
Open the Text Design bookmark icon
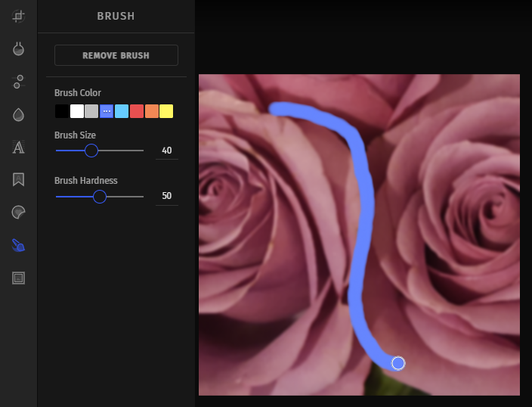18,179
